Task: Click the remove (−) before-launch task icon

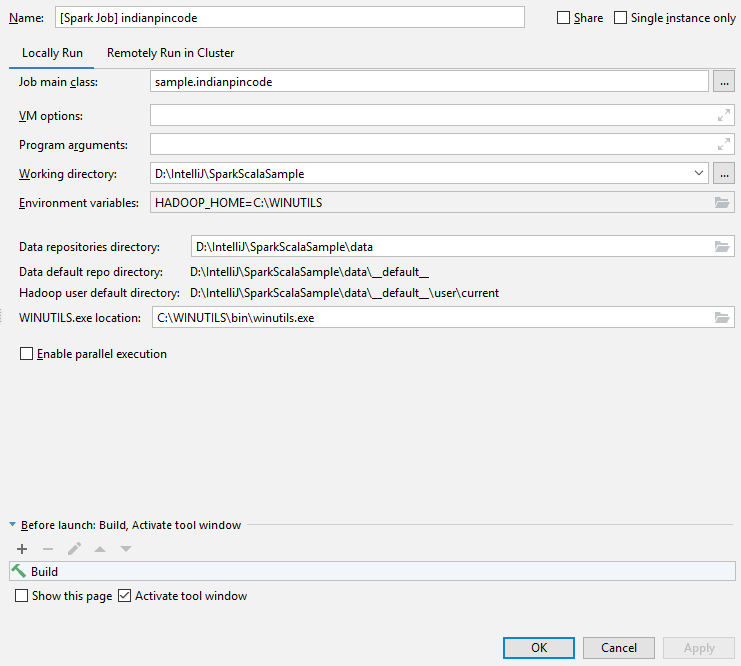Action: 48,549
